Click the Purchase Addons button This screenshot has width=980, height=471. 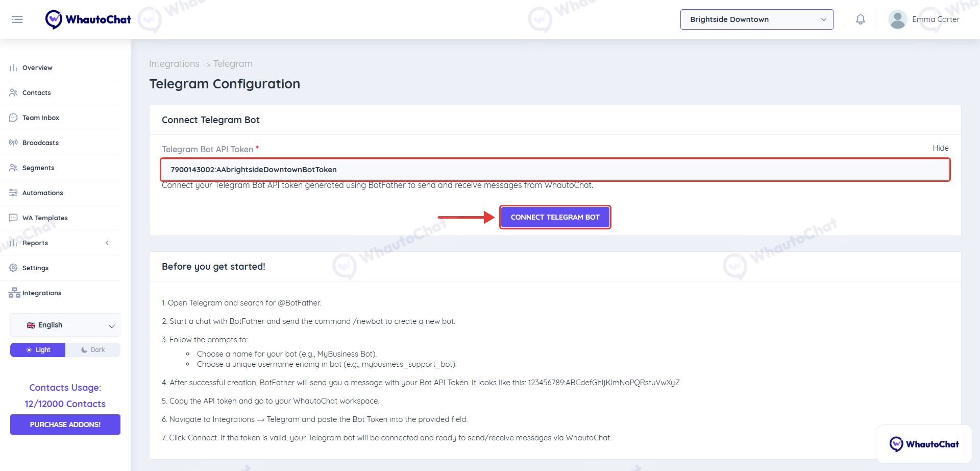point(65,425)
